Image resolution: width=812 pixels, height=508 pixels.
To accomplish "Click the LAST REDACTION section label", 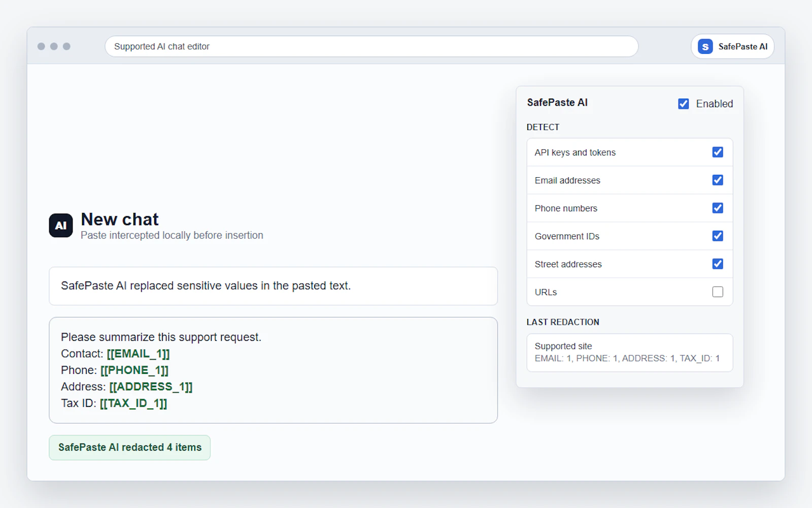I will coord(563,322).
